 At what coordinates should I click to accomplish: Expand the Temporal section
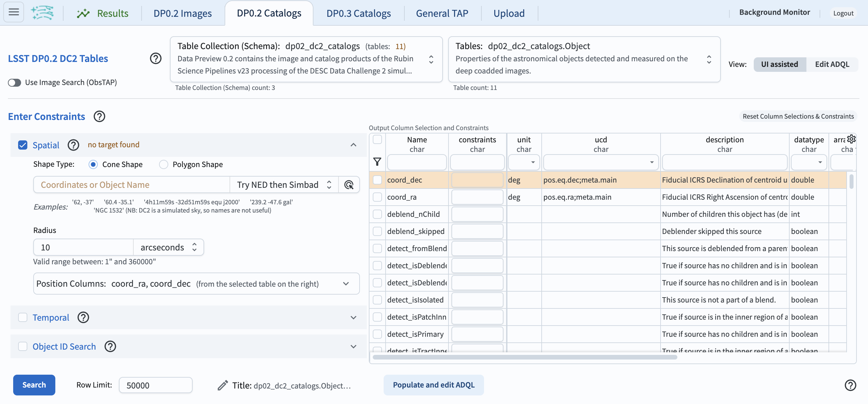[353, 317]
